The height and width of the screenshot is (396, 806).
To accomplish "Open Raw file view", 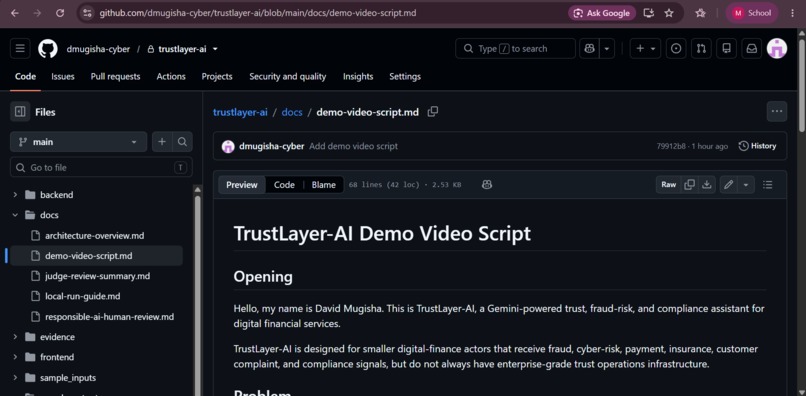I will tap(668, 185).
